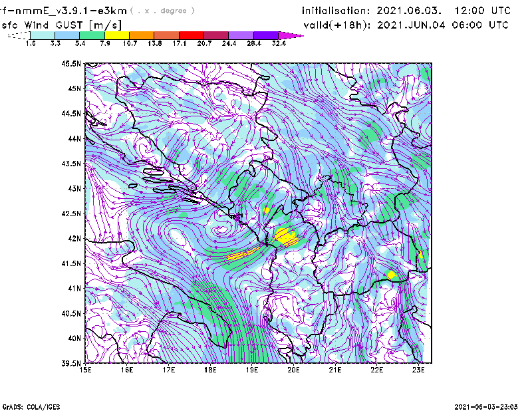This screenshot has height=411, width=532.
Task: Click the 21E longitude label
Action: (x=335, y=370)
